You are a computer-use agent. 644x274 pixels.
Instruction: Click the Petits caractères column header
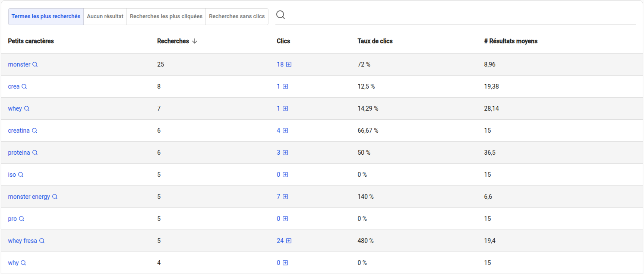click(31, 41)
